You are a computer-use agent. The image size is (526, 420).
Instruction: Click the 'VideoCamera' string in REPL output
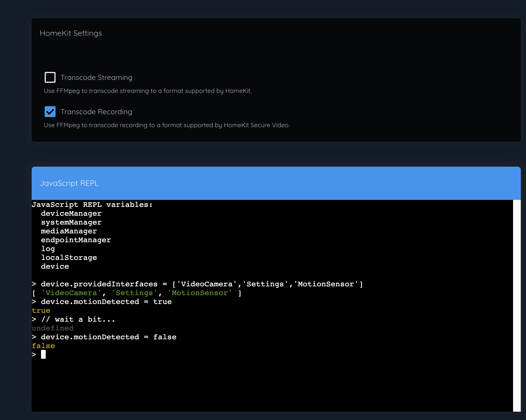click(70, 293)
